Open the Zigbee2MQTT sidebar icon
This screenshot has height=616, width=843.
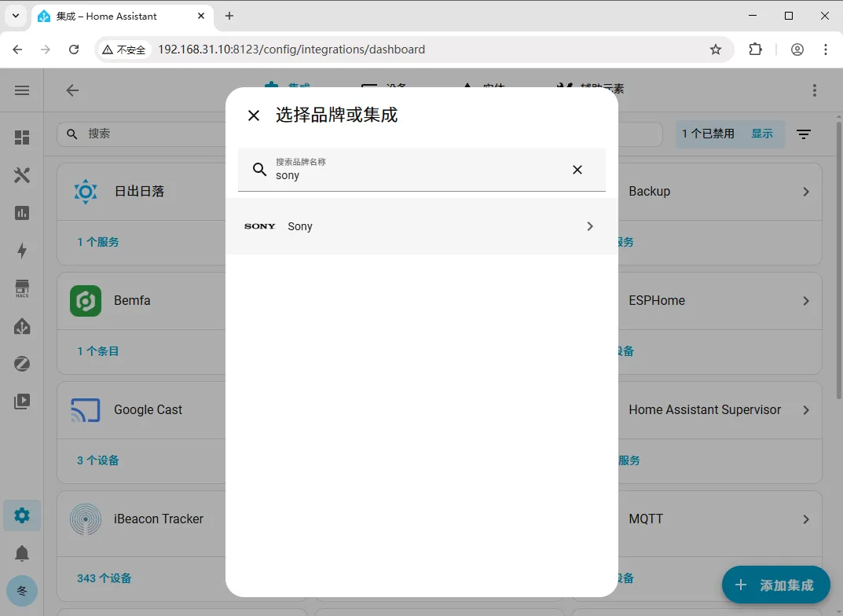tap(22, 364)
